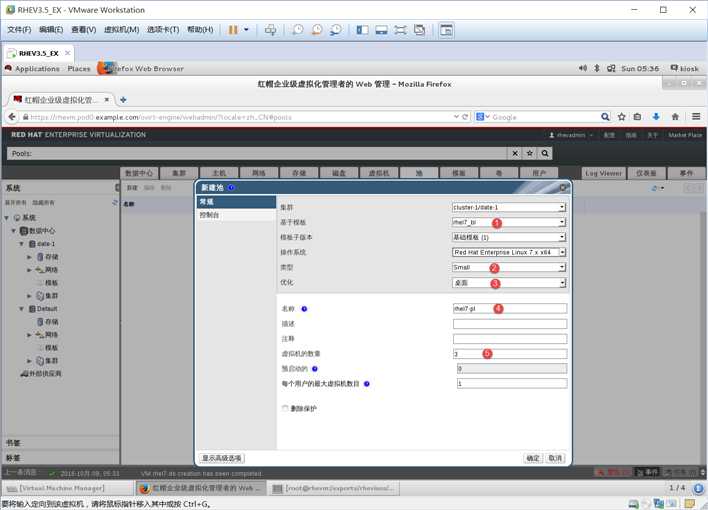Viewport: 708px width, 510px height.
Task: Collapse the Default data center node
Action: 21,309
